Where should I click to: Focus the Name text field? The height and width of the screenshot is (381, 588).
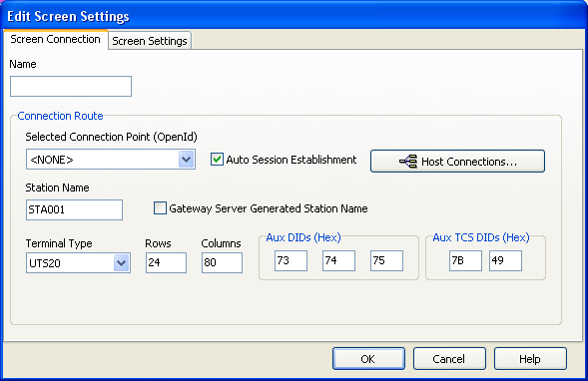pos(71,86)
